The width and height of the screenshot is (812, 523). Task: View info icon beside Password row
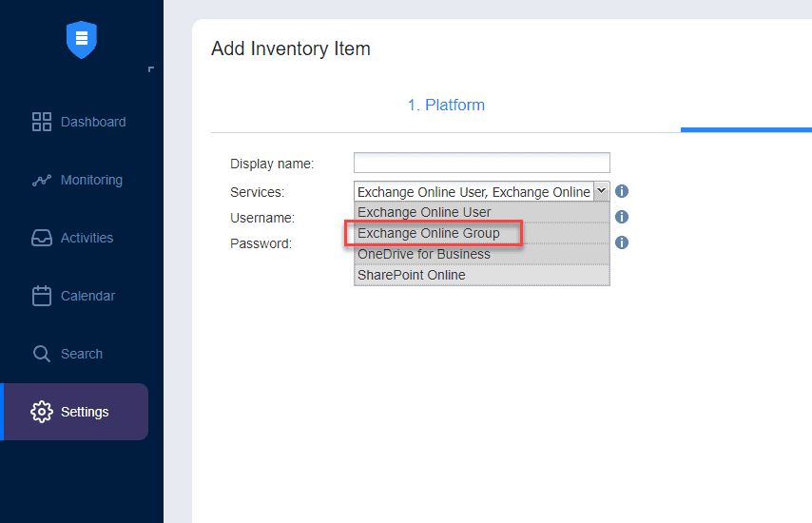coord(622,242)
